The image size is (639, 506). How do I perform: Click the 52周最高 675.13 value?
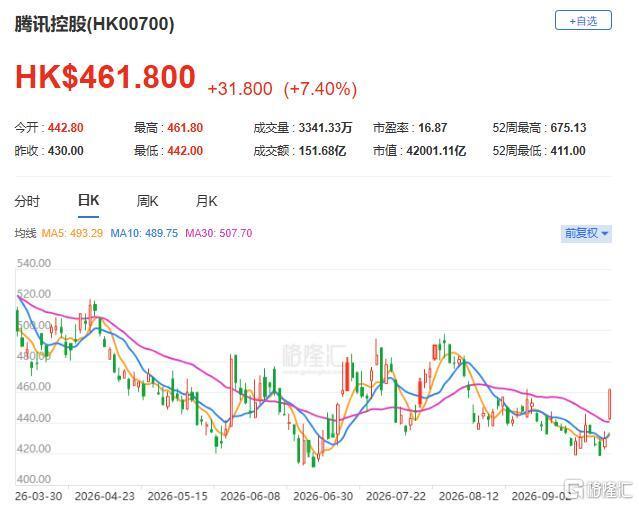click(x=539, y=128)
